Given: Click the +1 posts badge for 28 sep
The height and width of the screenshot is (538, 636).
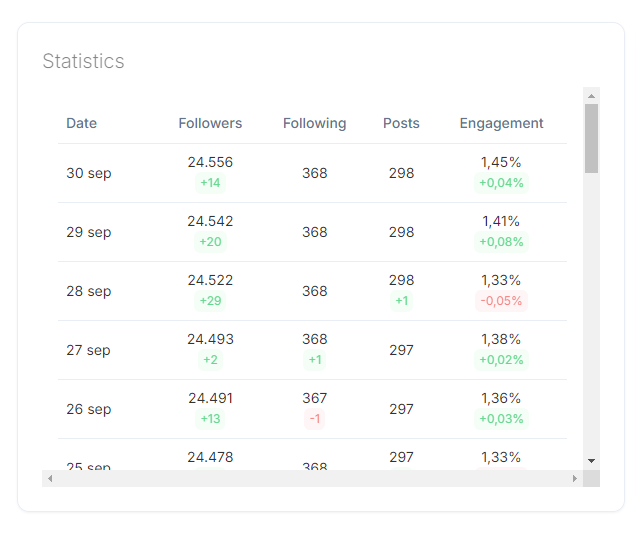Looking at the screenshot, I should (x=401, y=301).
